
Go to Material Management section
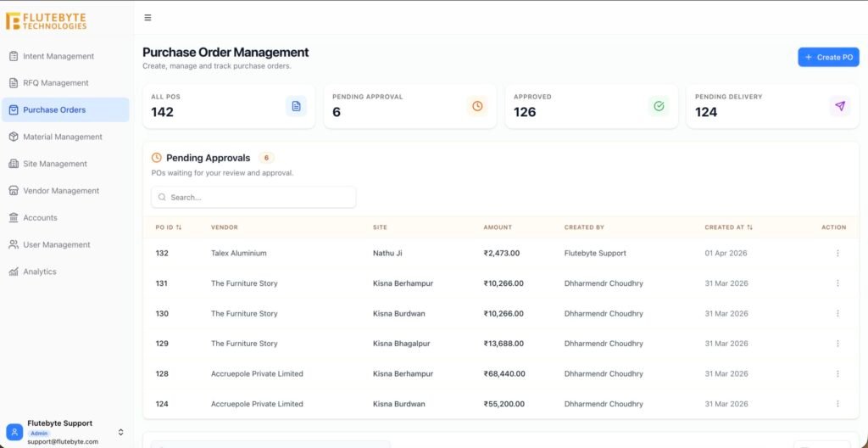[65, 137]
